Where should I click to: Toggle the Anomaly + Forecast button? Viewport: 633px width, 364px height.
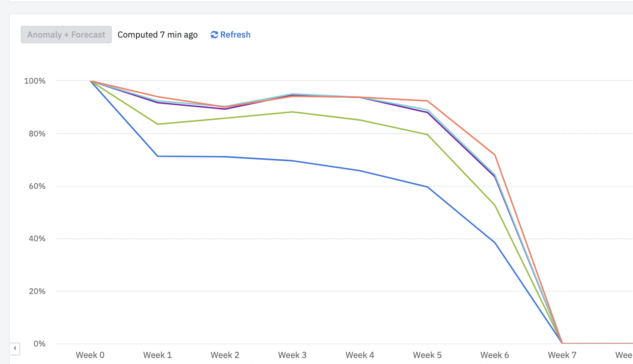66,35
